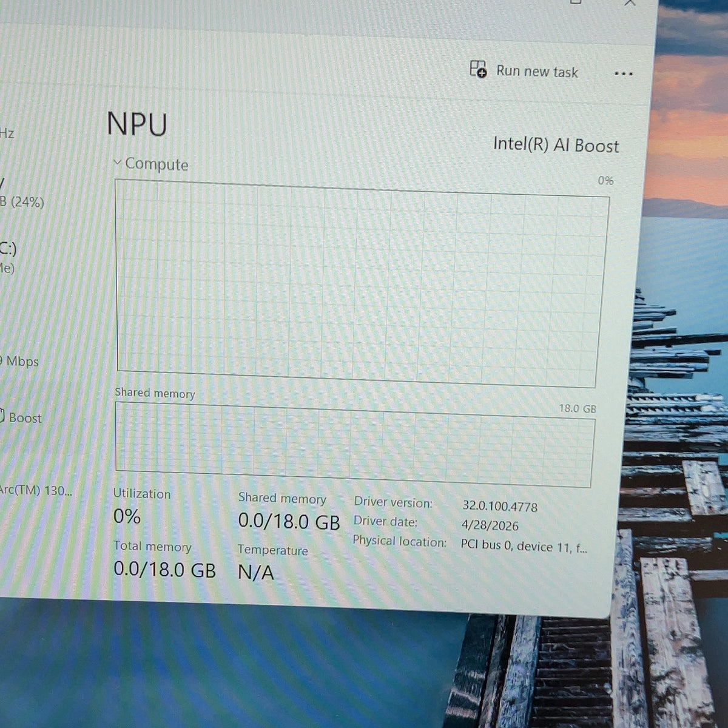Open the Compute graph selector label
The width and height of the screenshot is (728, 728).
pos(157,164)
